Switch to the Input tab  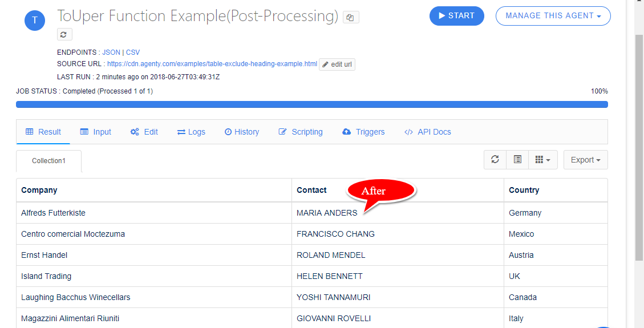[96, 132]
